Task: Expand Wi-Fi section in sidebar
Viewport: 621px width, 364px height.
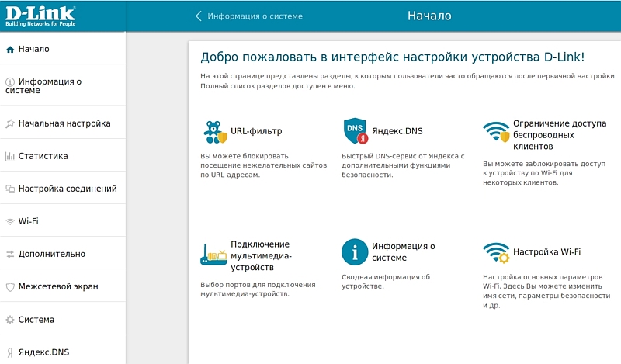Action: pos(29,221)
